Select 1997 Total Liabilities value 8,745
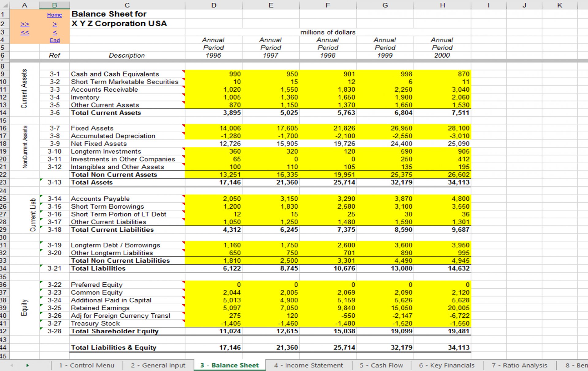The width and height of the screenshot is (588, 371). (x=271, y=268)
